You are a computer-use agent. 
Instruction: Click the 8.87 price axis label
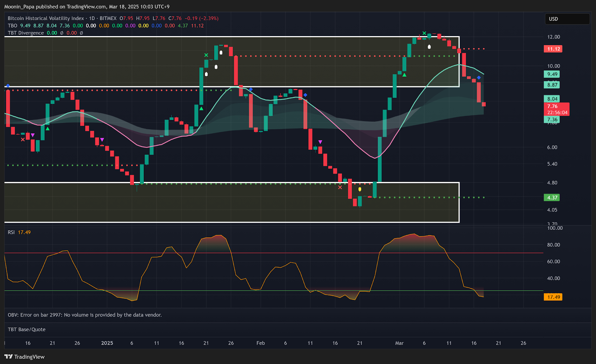[552, 85]
